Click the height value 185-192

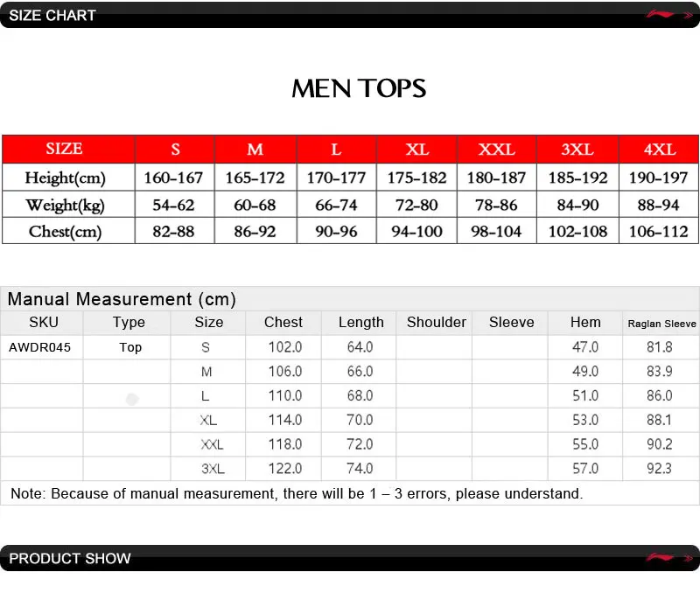coord(577,178)
